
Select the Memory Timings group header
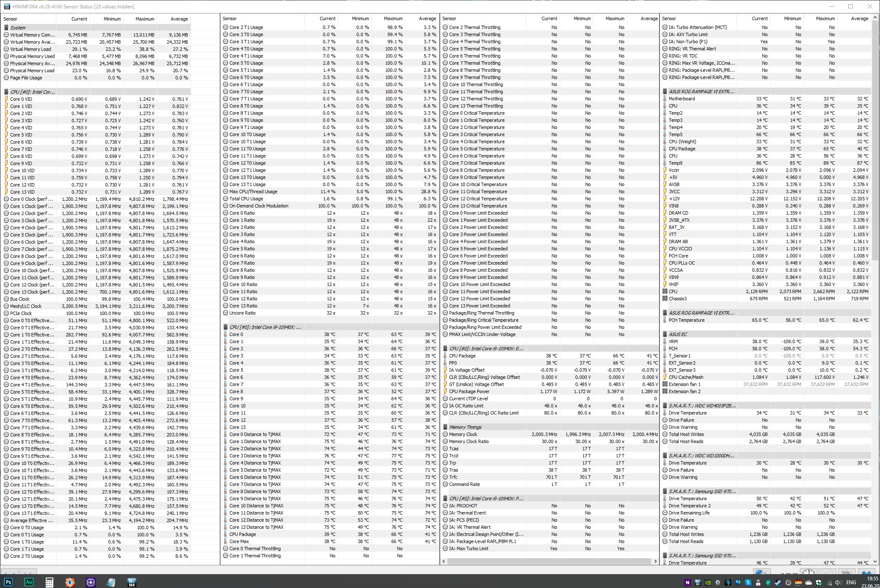coord(465,427)
